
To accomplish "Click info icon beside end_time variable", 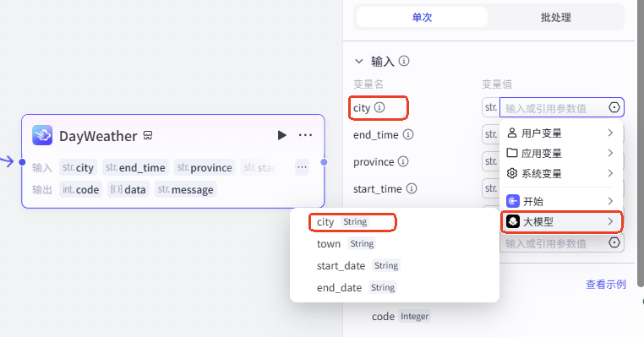I will pos(408,134).
